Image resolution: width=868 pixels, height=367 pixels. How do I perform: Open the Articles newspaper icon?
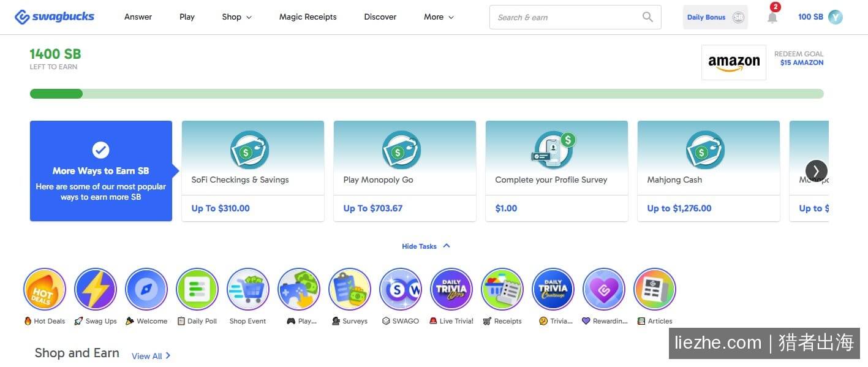click(x=655, y=289)
